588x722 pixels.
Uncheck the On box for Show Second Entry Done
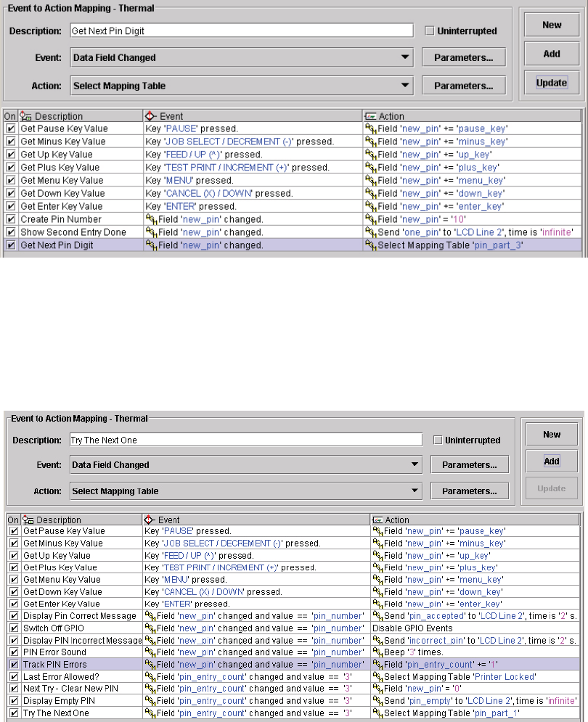pyautogui.click(x=11, y=232)
